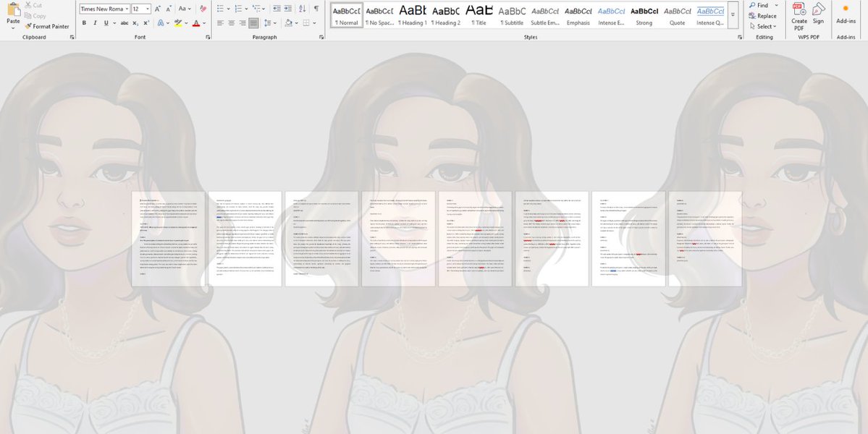Sort text with the A-Z sort icon
Screen dimensions: 868x434
[303, 9]
